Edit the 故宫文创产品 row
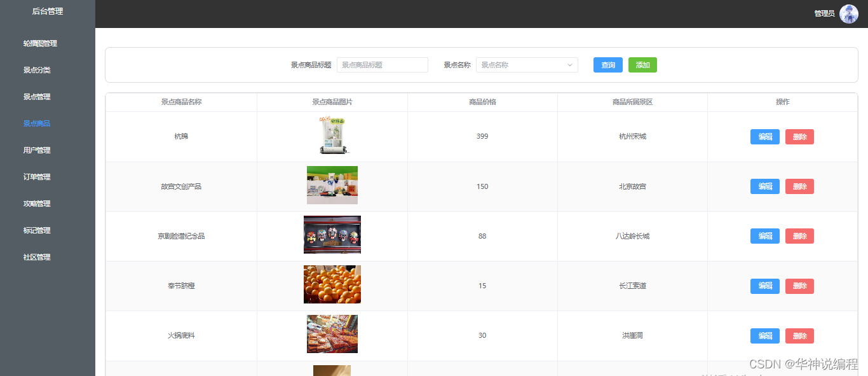Screen dimensions: 868x376 (x=765, y=186)
